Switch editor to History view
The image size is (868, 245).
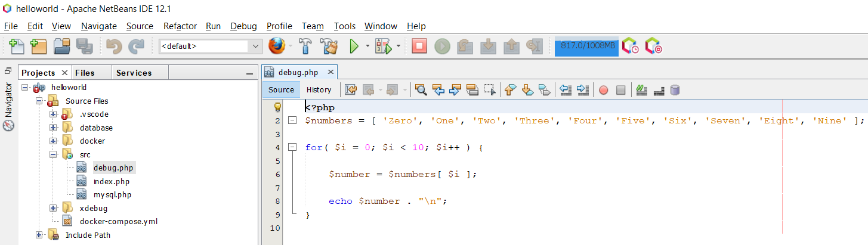click(319, 90)
